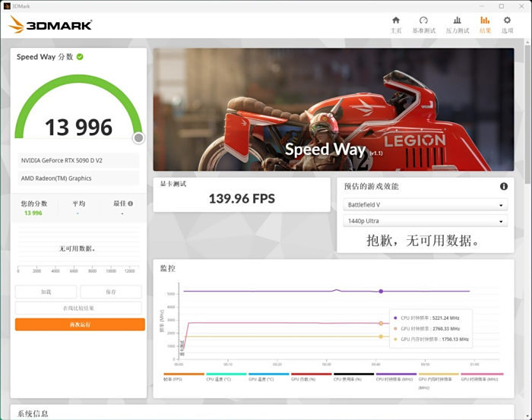Viewport: 532px width, 420px height.
Task: Click the vertical scrollbar on the right
Action: (527, 115)
